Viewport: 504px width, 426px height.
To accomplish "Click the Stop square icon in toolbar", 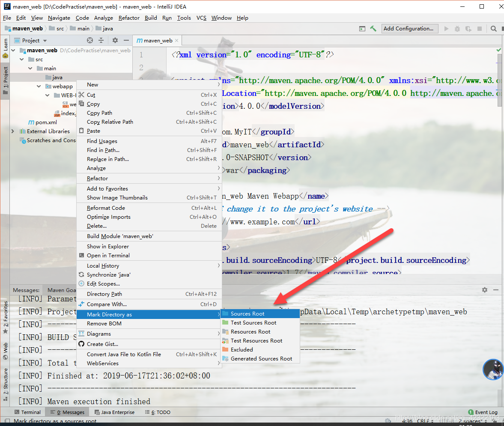I will point(480,29).
